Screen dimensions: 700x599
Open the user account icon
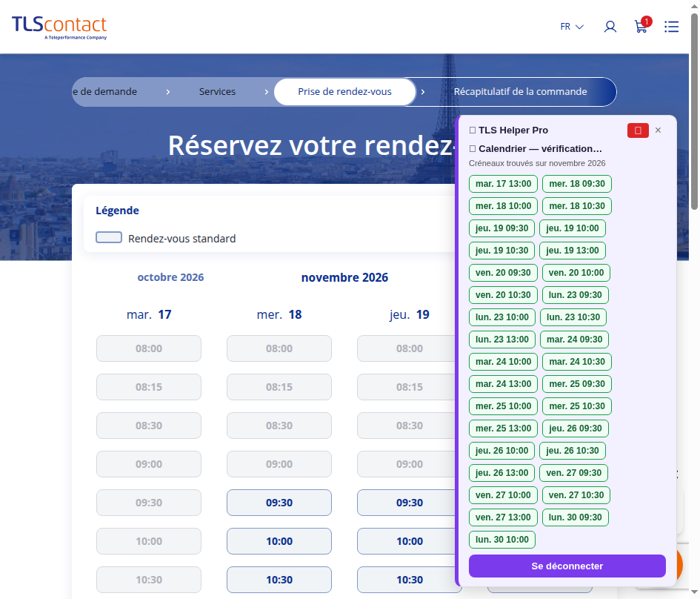(610, 27)
